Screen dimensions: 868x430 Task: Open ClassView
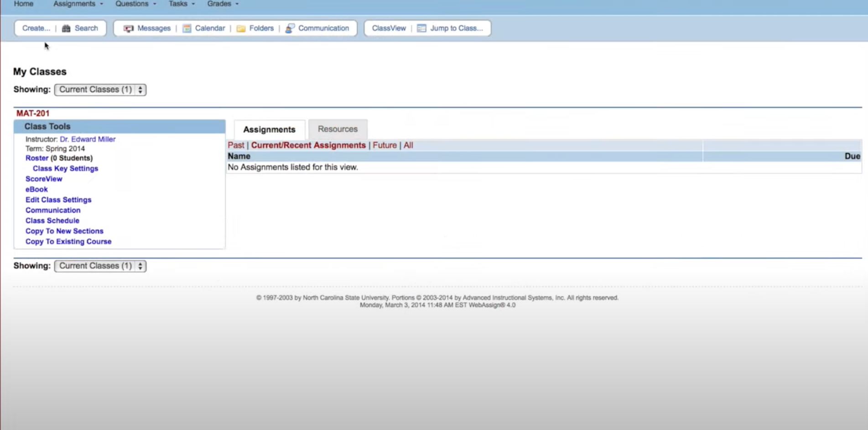(x=389, y=28)
